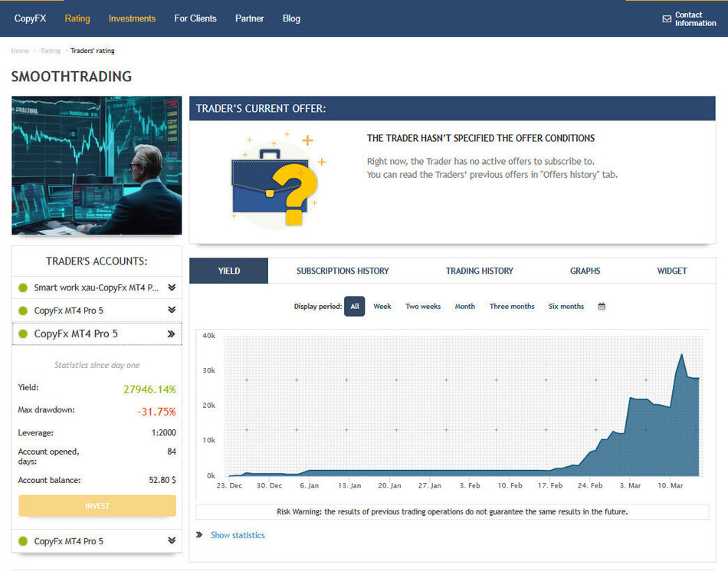Switch to Trading History tab
This screenshot has width=728, height=575.
click(x=480, y=271)
